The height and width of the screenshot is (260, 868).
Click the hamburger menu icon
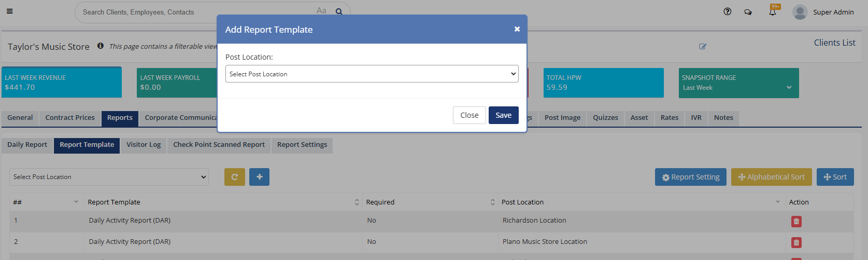point(9,11)
